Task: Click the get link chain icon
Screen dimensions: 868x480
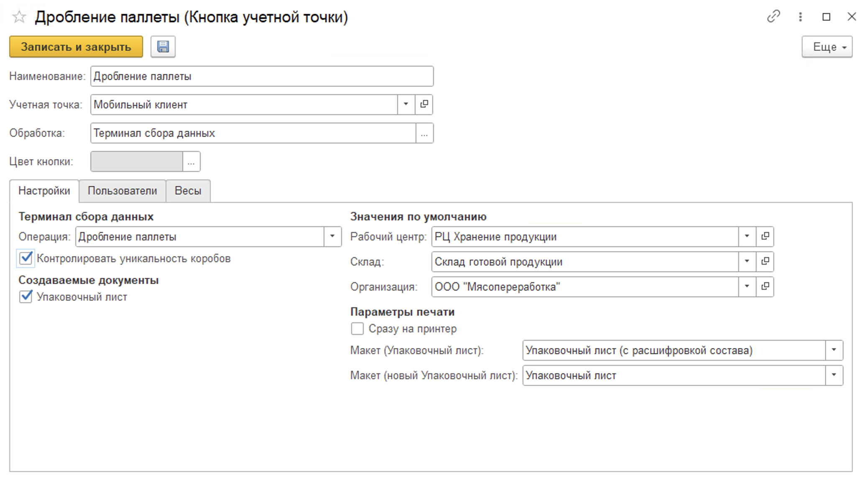Action: coord(773,17)
